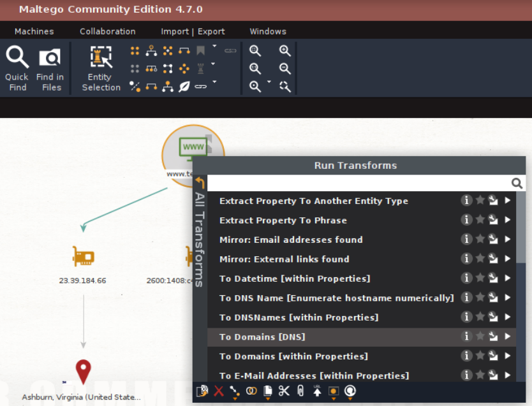Click the Add Parents tree icon with plus
The width and height of the screenshot is (532, 406).
click(x=151, y=51)
